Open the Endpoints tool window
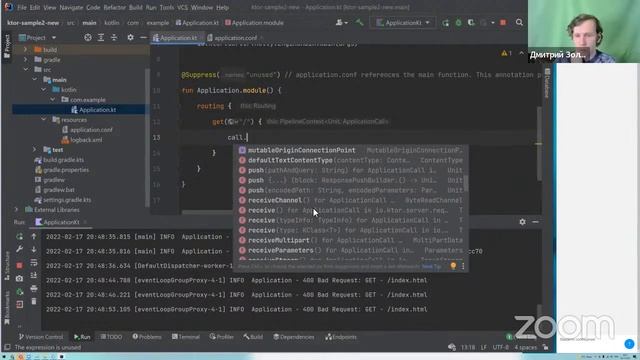The width and height of the screenshot is (640, 360). coord(341,337)
